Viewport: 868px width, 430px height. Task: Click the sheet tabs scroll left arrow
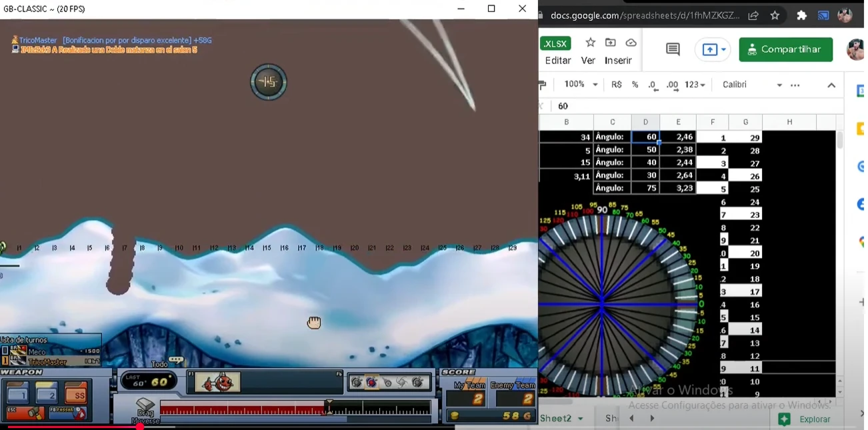[631, 419]
